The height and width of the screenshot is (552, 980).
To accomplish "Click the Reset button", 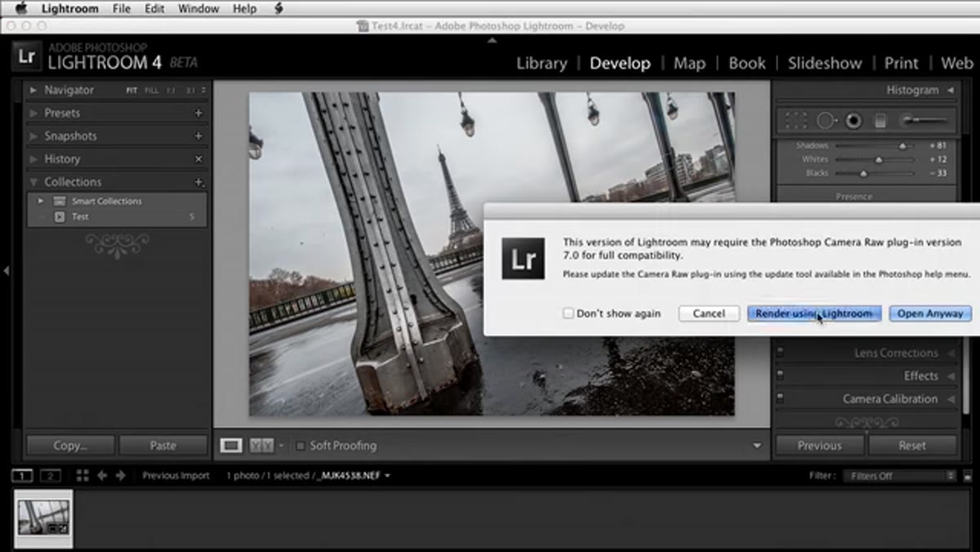I will pos(912,446).
